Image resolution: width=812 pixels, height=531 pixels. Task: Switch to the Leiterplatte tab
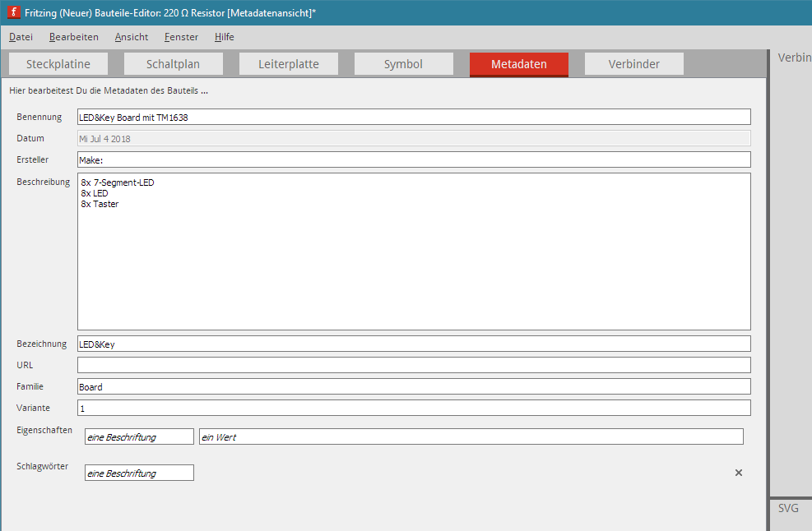(x=289, y=64)
